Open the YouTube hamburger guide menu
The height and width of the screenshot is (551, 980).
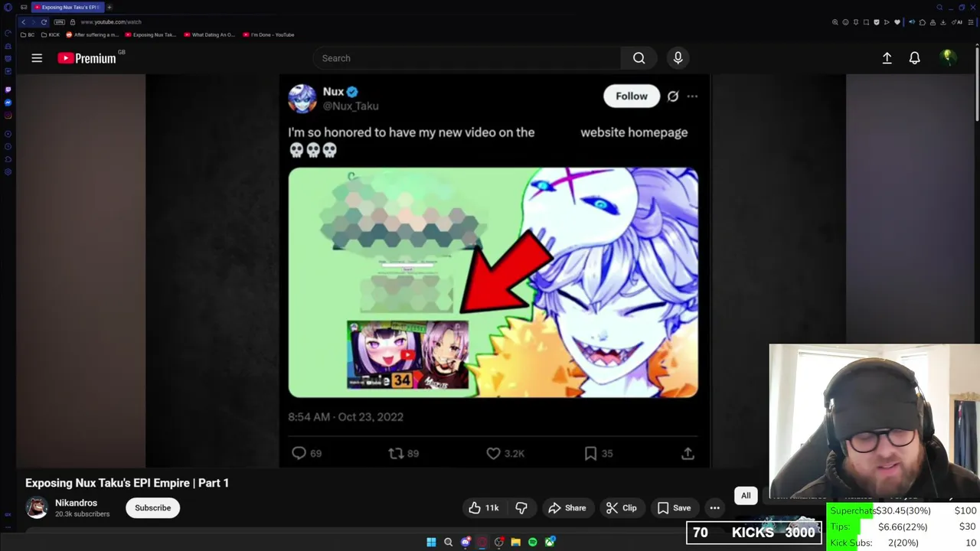(x=37, y=58)
